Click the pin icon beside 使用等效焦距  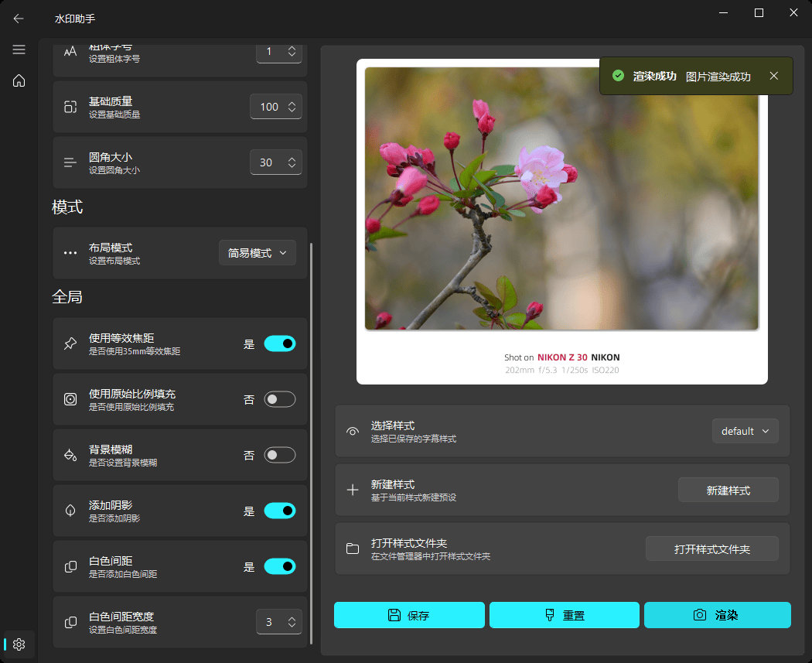point(70,343)
